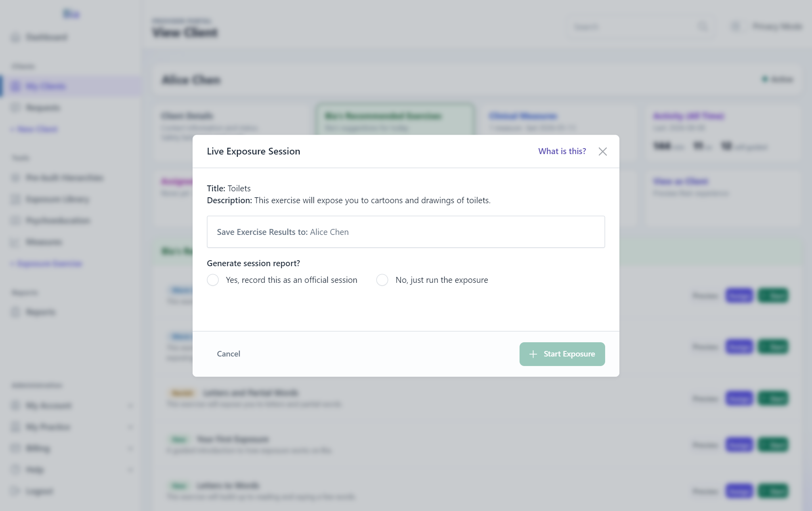Open the What is this? link
This screenshot has width=812, height=511.
(562, 151)
